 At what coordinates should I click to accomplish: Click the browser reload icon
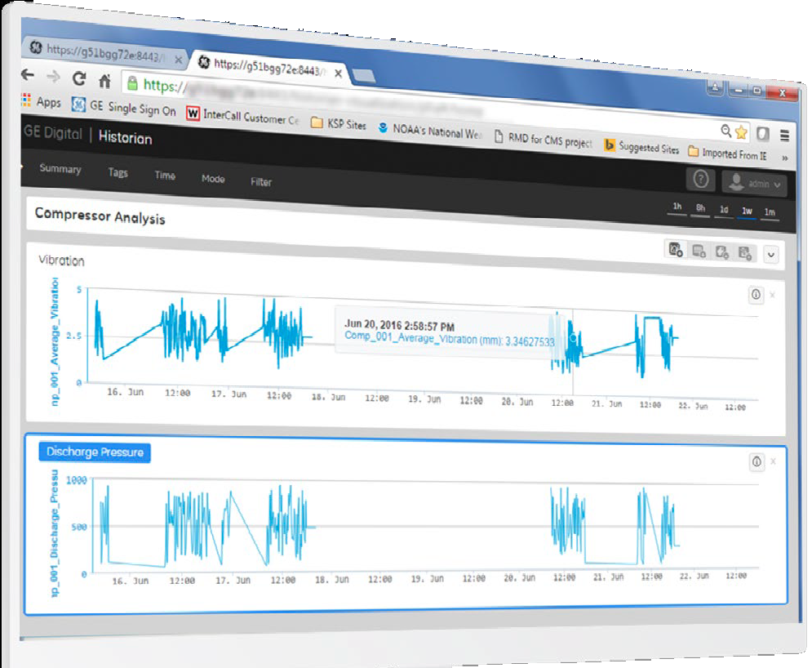pyautogui.click(x=79, y=79)
